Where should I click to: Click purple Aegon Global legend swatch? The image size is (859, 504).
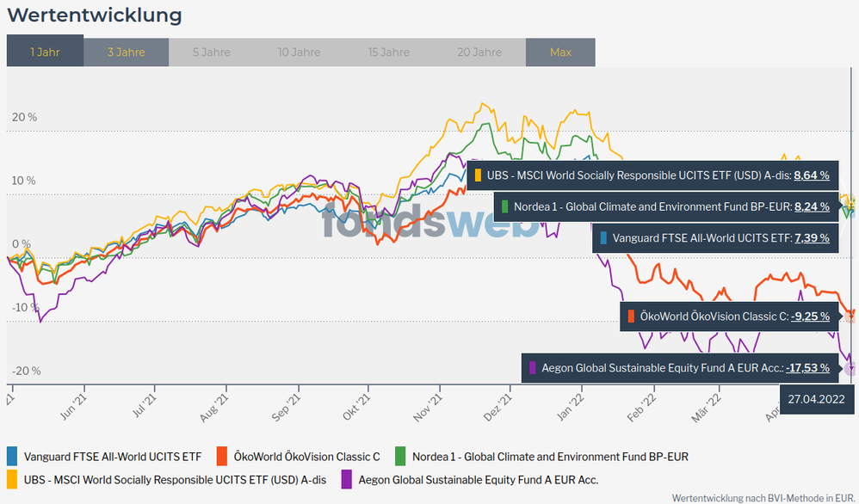click(x=347, y=480)
